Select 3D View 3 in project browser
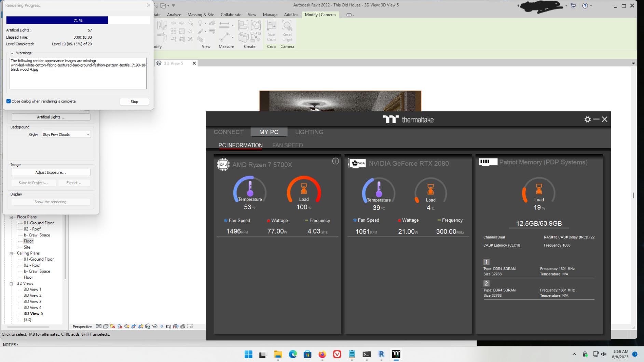The width and height of the screenshot is (644, 362). [x=32, y=302]
